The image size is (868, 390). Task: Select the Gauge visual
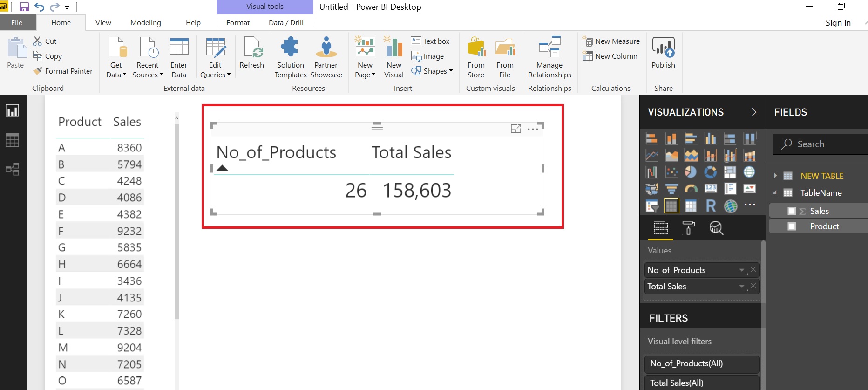point(691,189)
